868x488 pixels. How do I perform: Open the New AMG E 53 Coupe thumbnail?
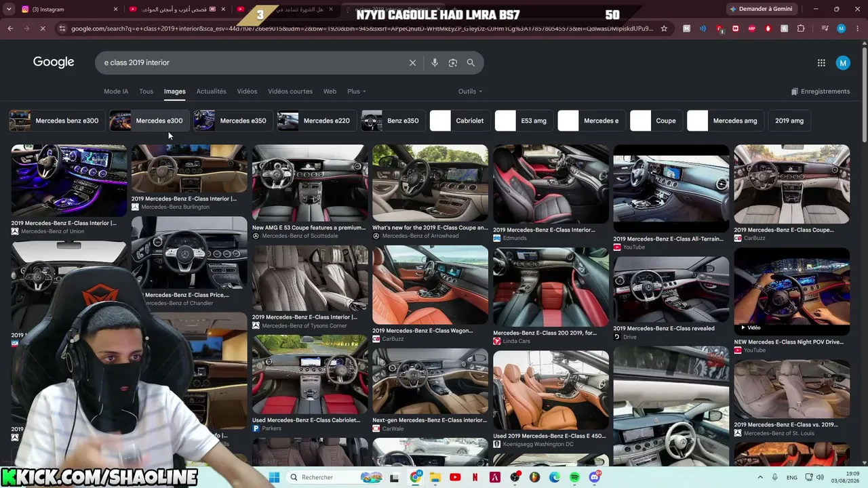pyautogui.click(x=310, y=183)
